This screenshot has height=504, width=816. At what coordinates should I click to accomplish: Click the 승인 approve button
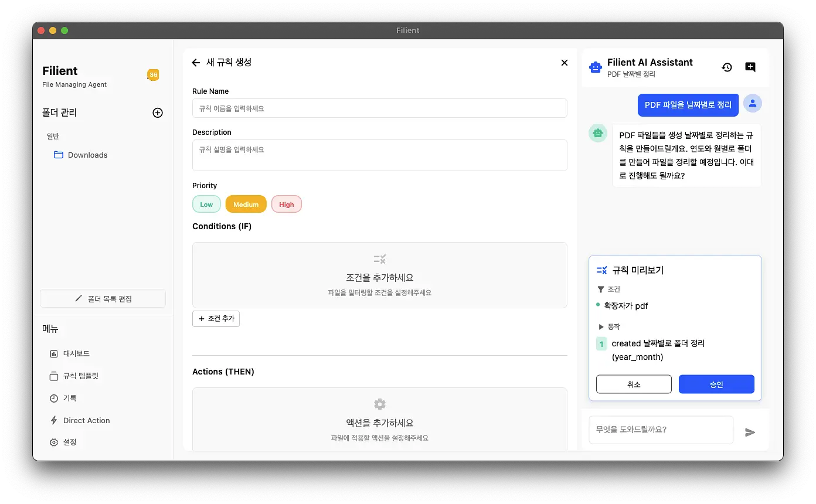pos(716,384)
